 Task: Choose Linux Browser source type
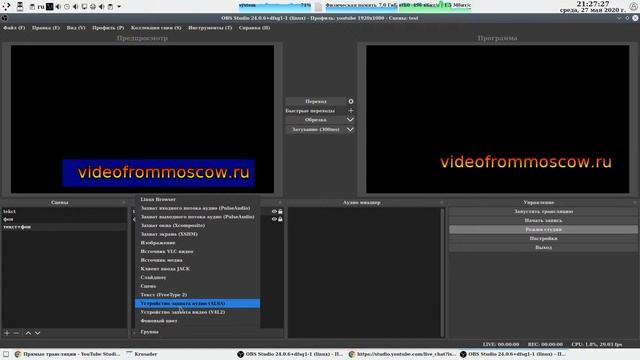point(198,200)
